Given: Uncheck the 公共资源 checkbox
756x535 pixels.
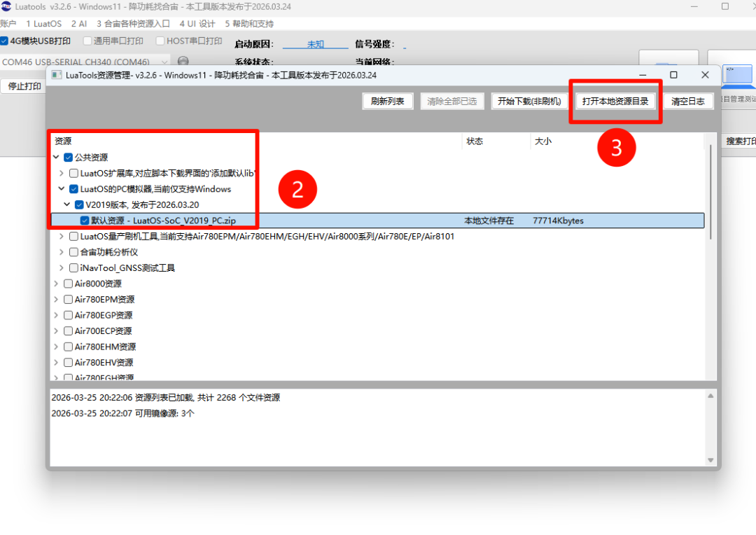Looking at the screenshot, I should tap(68, 158).
